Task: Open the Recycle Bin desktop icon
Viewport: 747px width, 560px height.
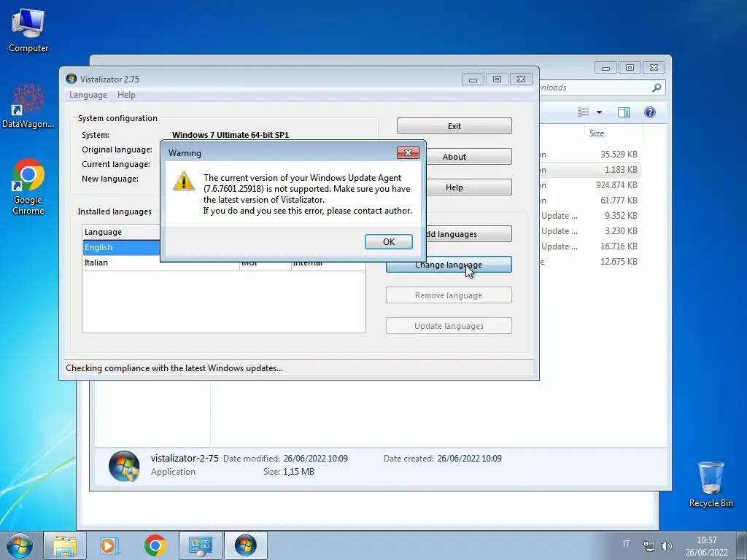Action: point(711,484)
